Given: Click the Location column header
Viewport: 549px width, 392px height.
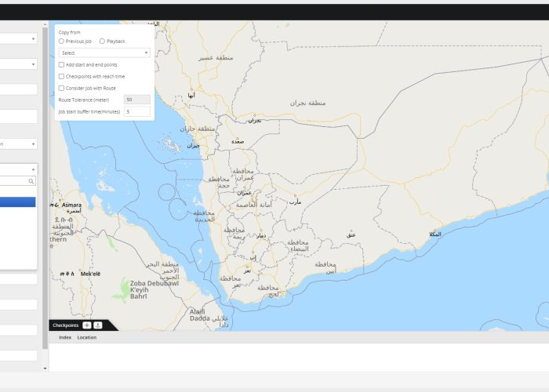Looking at the screenshot, I should [x=86, y=337].
